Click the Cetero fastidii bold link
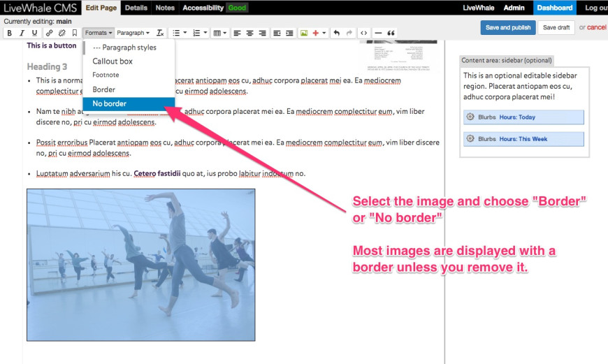The height and width of the screenshot is (364, 608). (x=157, y=173)
